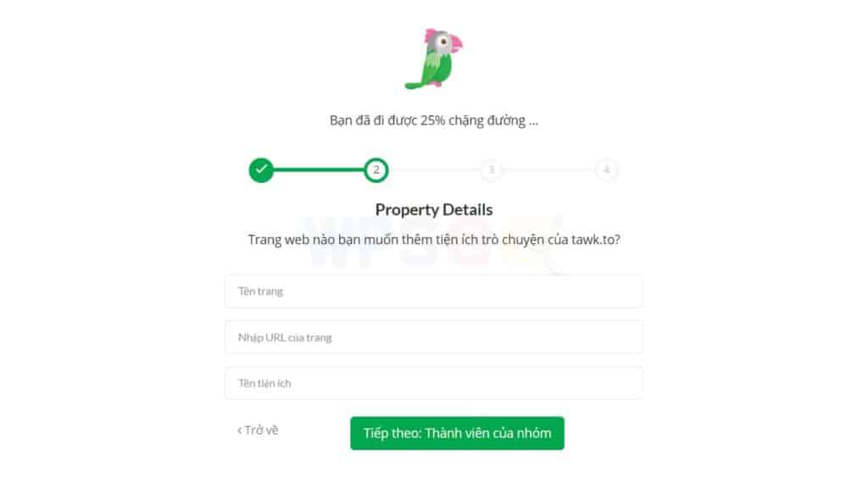Continue with Tiếp theo: Thành viên của nhóm
Screen dimensions: 868x488
point(457,433)
